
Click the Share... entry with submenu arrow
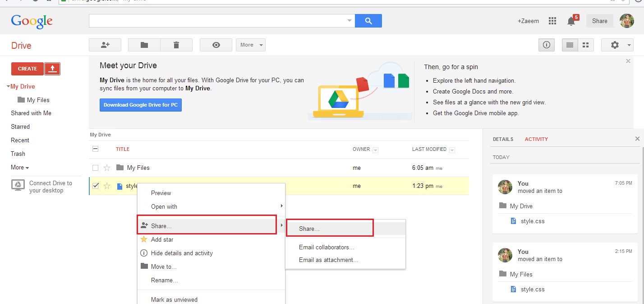point(211,225)
